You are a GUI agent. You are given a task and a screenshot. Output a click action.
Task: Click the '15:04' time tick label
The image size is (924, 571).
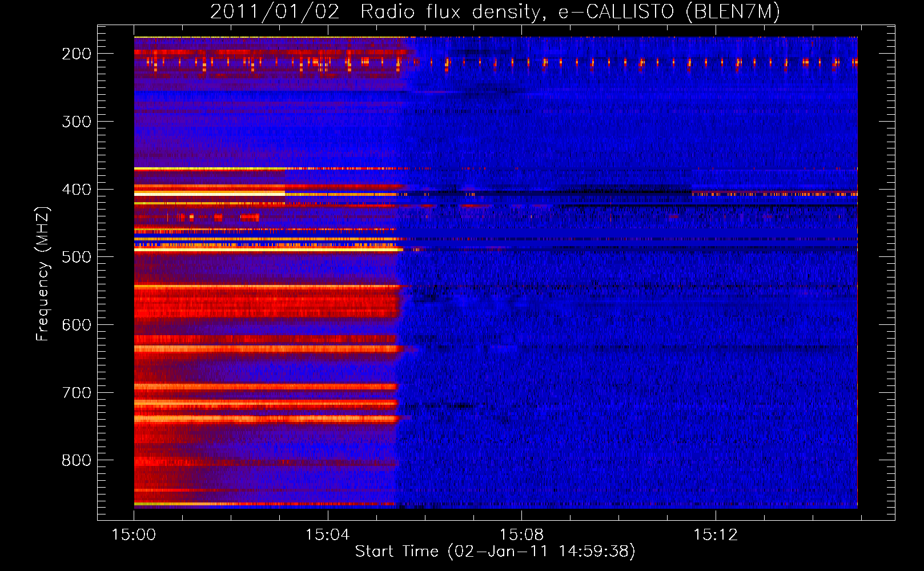[327, 535]
